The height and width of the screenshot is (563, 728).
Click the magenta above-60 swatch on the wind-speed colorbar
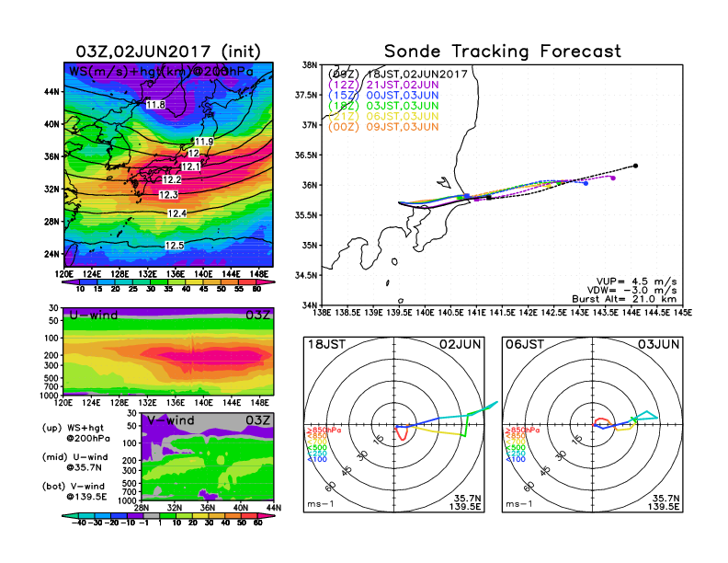coord(267,282)
